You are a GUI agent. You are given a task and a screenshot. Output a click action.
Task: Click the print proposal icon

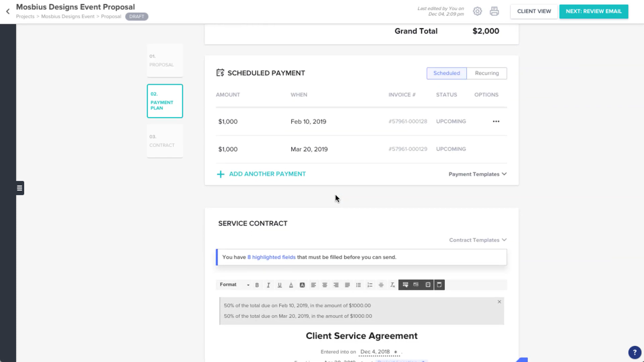click(494, 11)
